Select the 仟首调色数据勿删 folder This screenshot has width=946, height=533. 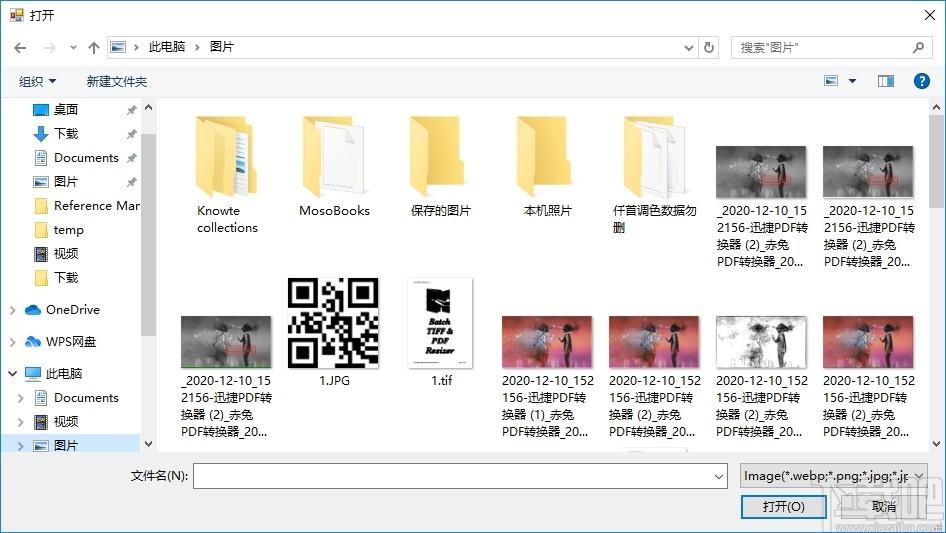click(x=655, y=175)
